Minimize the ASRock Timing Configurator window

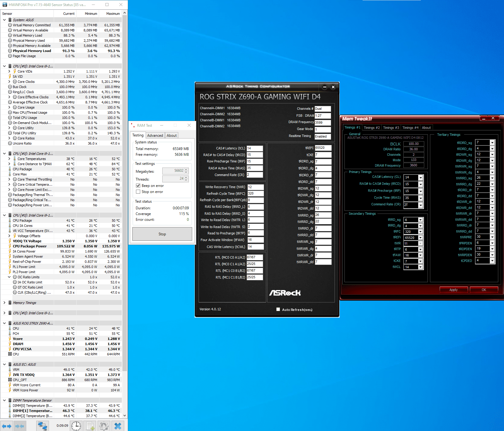coord(325,87)
